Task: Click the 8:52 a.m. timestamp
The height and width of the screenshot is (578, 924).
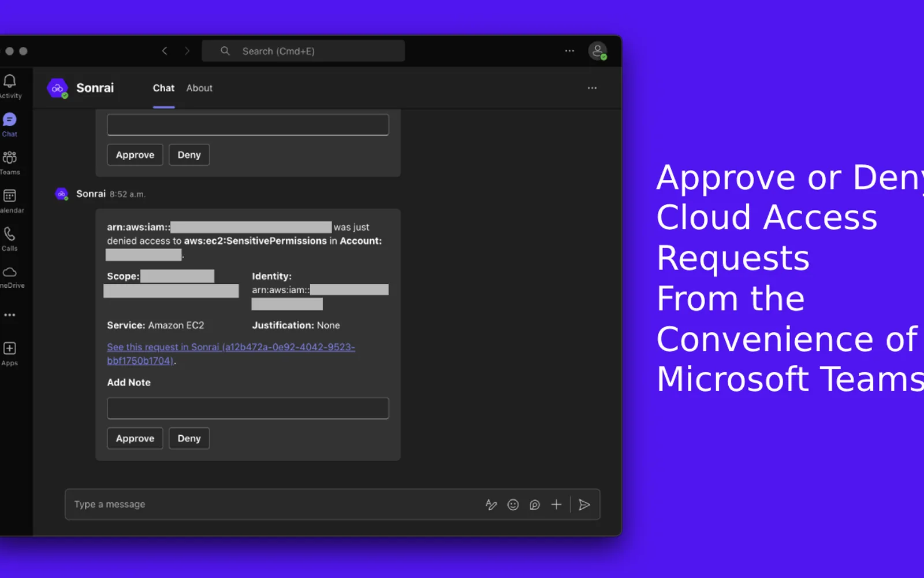Action: point(128,194)
